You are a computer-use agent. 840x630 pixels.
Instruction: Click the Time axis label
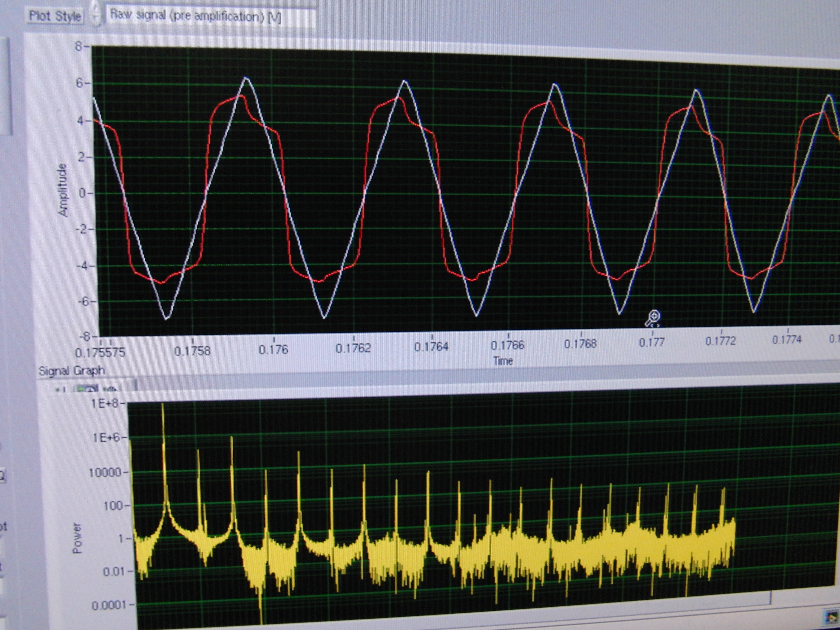(503, 361)
